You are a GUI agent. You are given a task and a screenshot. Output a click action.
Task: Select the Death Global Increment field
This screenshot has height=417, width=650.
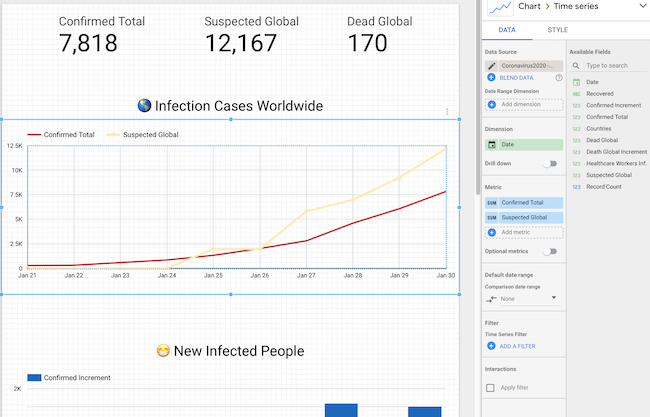click(x=616, y=152)
